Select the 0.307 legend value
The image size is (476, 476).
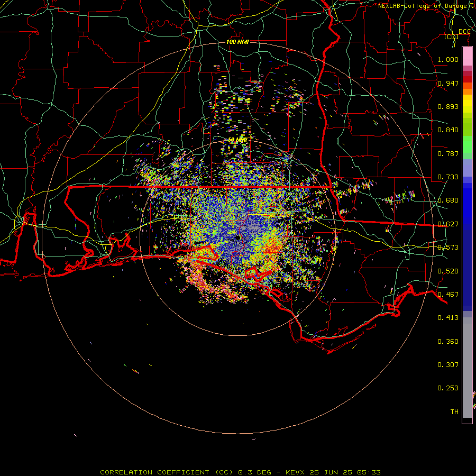click(x=448, y=365)
